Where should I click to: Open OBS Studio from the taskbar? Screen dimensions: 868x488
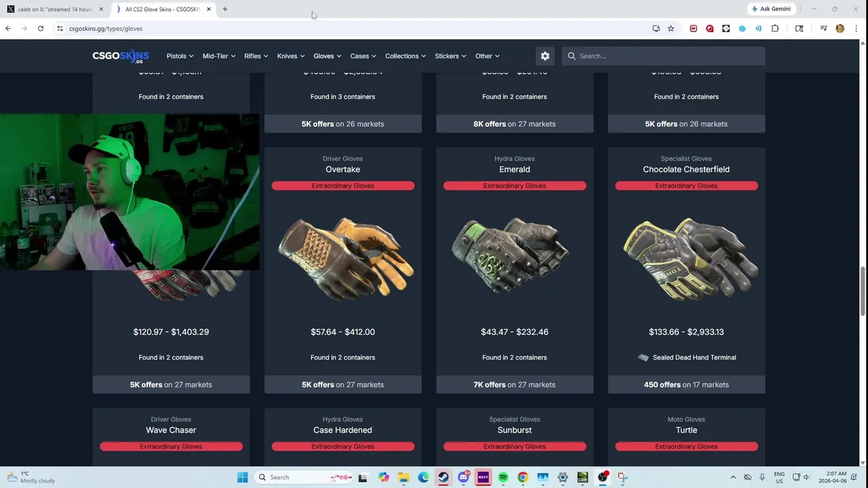pos(603,477)
